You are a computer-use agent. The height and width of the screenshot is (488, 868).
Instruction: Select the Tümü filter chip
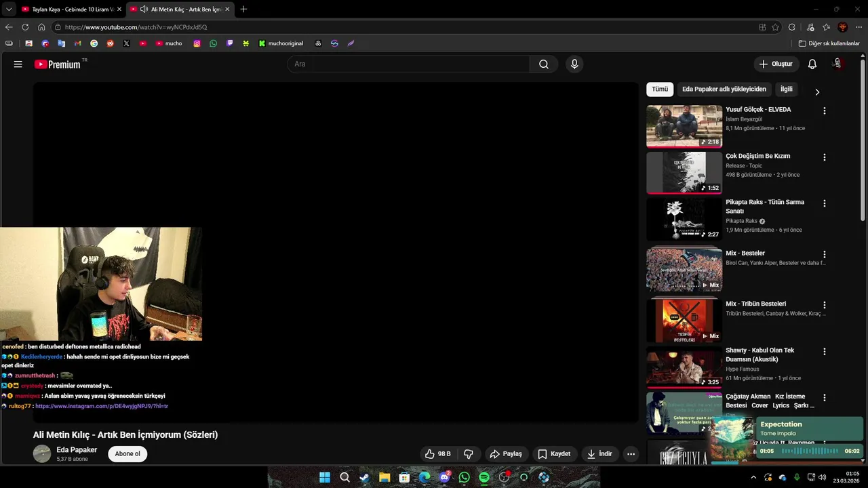[660, 89]
